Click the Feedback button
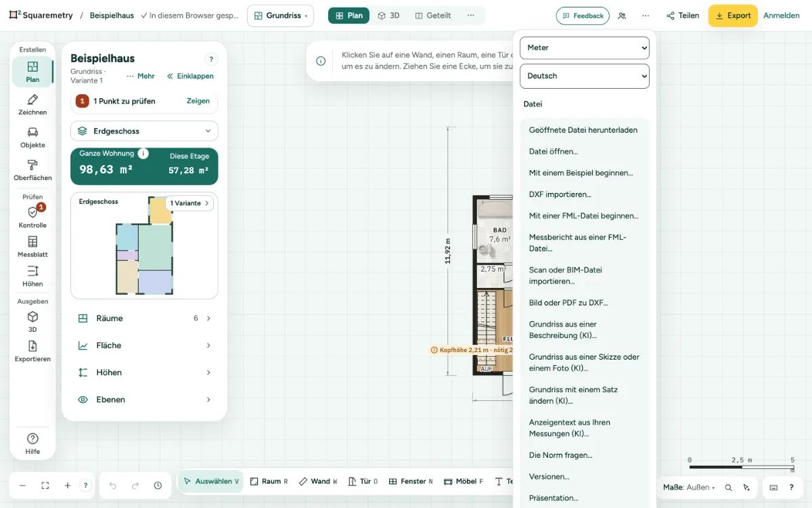 pyautogui.click(x=583, y=16)
